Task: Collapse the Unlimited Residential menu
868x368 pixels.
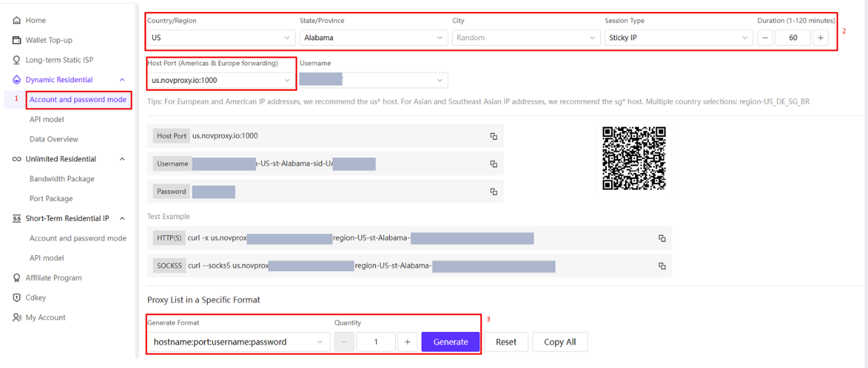Action: click(122, 159)
